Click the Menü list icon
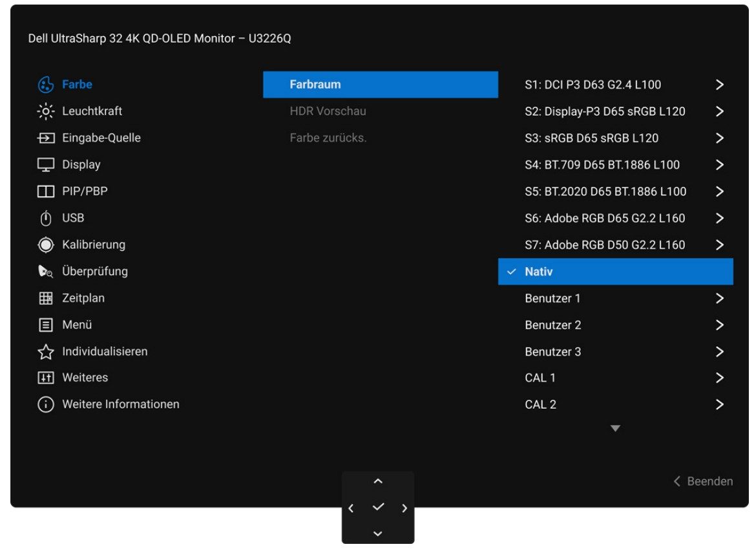The image size is (756, 551). click(x=46, y=325)
